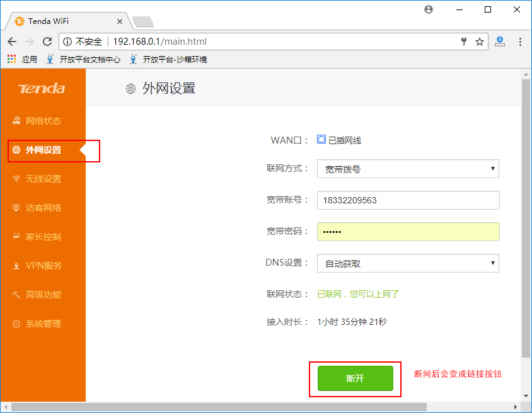Click the site info icon beside 不安全
532x413 pixels.
point(67,42)
